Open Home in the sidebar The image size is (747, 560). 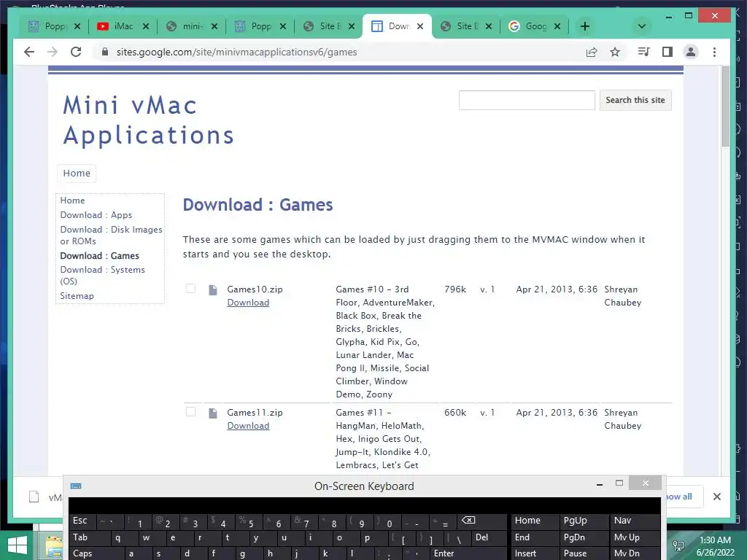pos(72,201)
